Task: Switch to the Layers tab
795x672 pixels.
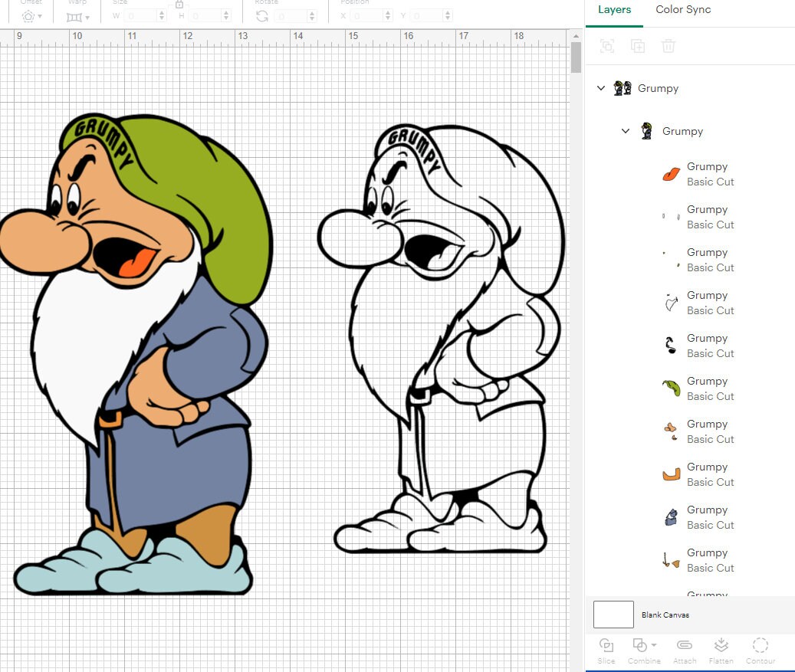Action: coord(614,10)
